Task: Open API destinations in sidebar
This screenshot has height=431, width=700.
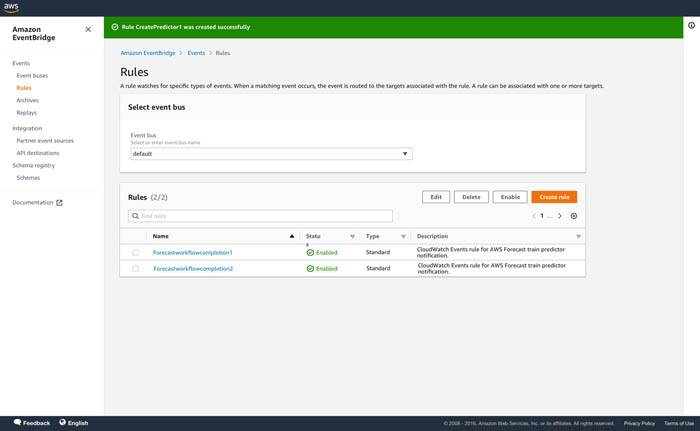Action: coord(38,153)
